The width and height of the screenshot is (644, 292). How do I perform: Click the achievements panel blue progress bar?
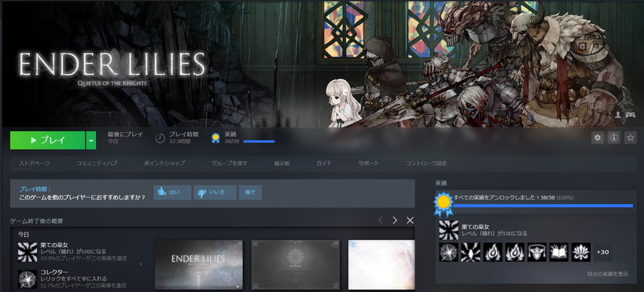point(543,205)
